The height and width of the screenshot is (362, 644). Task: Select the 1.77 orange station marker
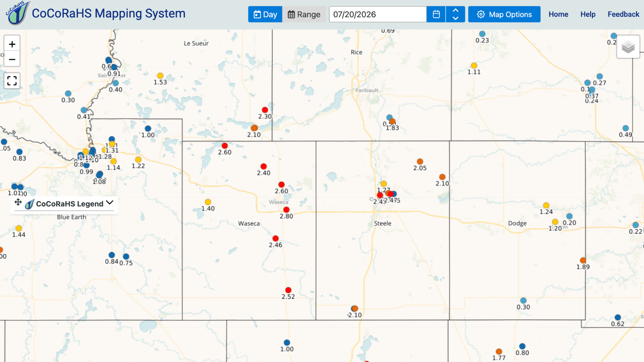[499, 352]
